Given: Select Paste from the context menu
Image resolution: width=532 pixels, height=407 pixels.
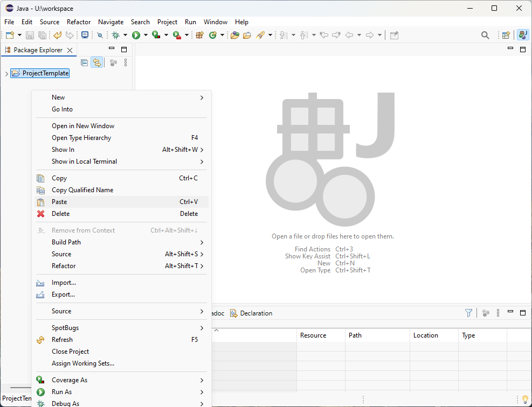Looking at the screenshot, I should click(59, 202).
